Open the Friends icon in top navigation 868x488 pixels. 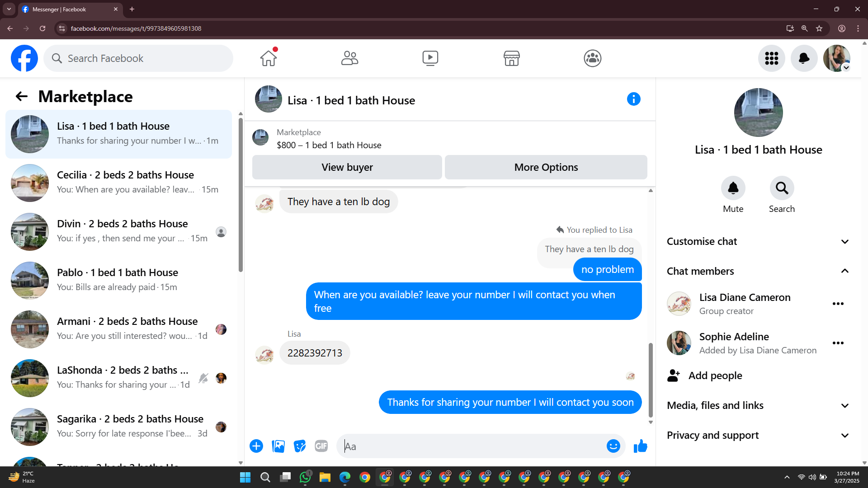pos(349,58)
